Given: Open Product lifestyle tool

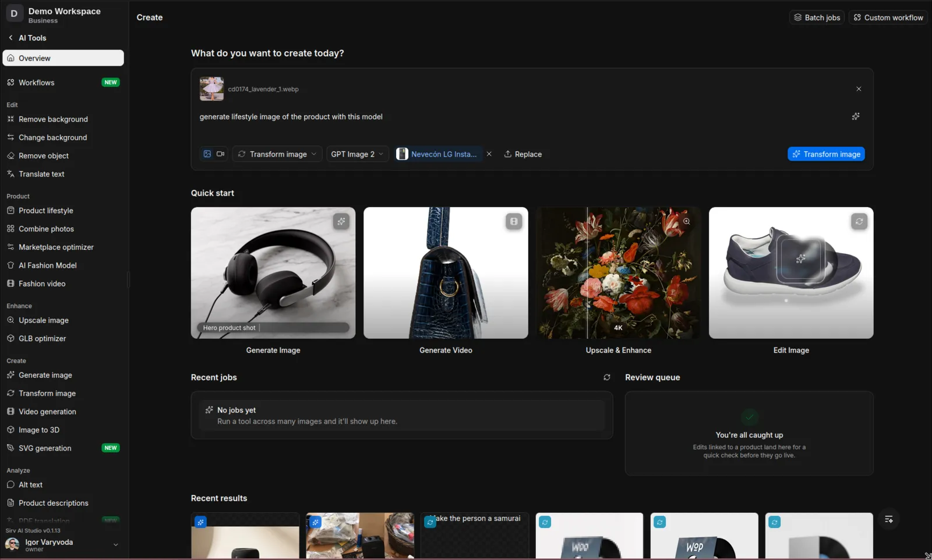Looking at the screenshot, I should coord(63,211).
